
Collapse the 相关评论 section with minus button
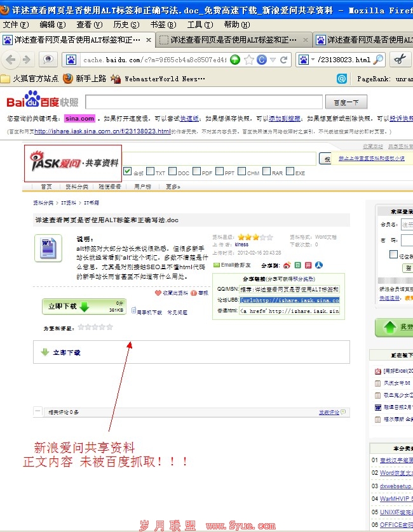pyautogui.click(x=38, y=411)
